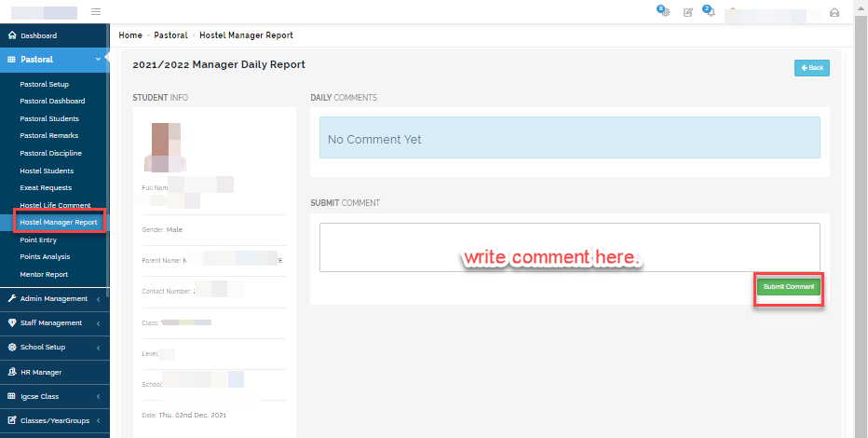The height and width of the screenshot is (438, 868).
Task: Open Exeat Requests menu item
Action: click(46, 187)
